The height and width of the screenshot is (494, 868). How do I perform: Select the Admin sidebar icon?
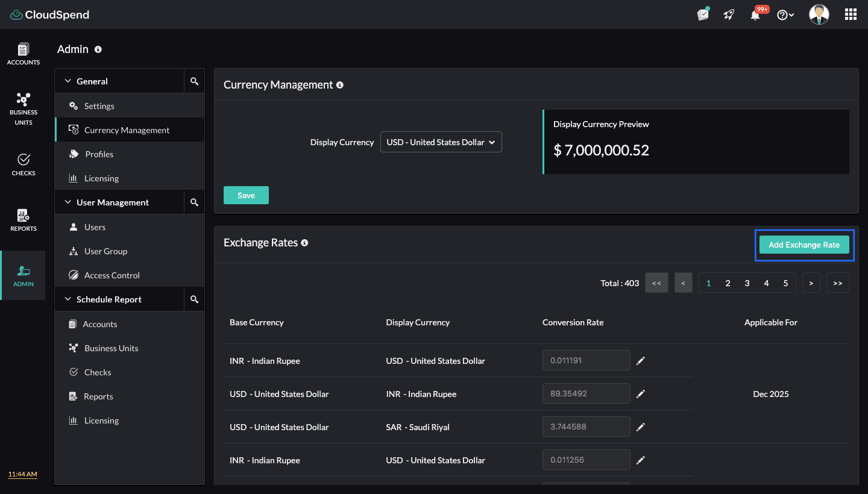(x=23, y=275)
